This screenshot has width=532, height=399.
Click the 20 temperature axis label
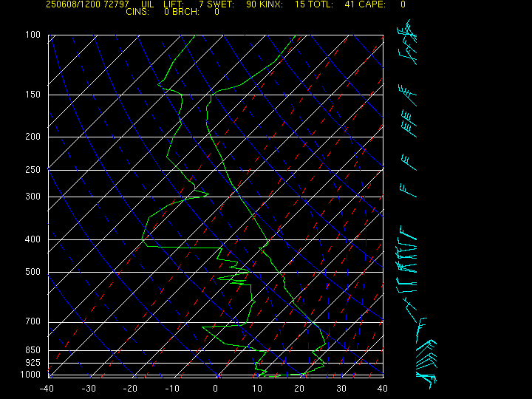click(x=299, y=389)
